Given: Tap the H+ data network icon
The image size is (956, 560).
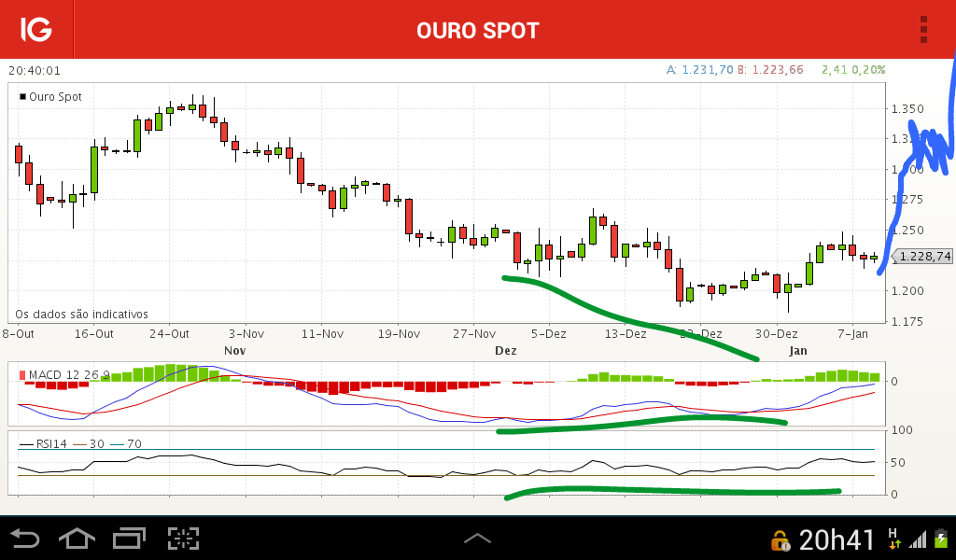Looking at the screenshot, I should point(893,539).
